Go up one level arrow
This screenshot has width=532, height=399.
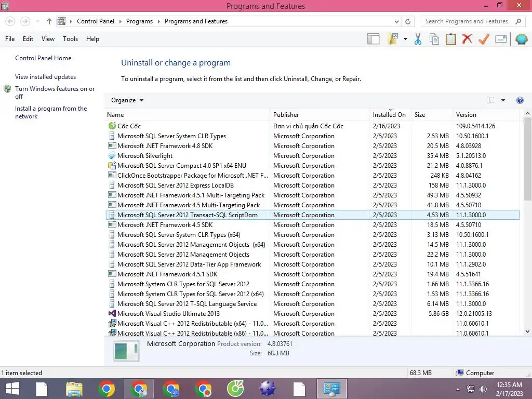pos(49,21)
